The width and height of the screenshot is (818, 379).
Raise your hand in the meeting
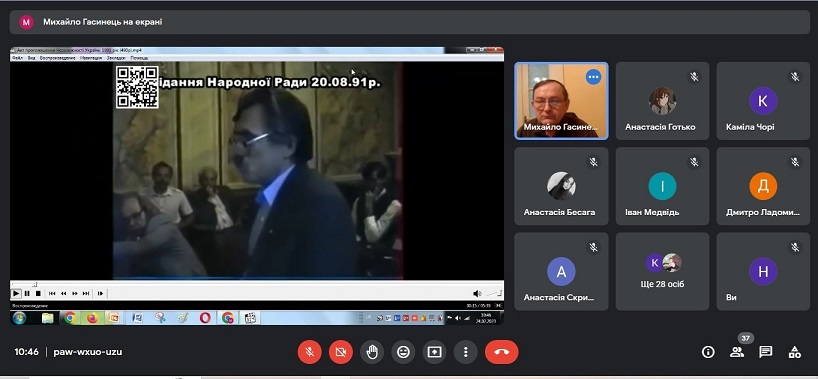[x=372, y=352]
